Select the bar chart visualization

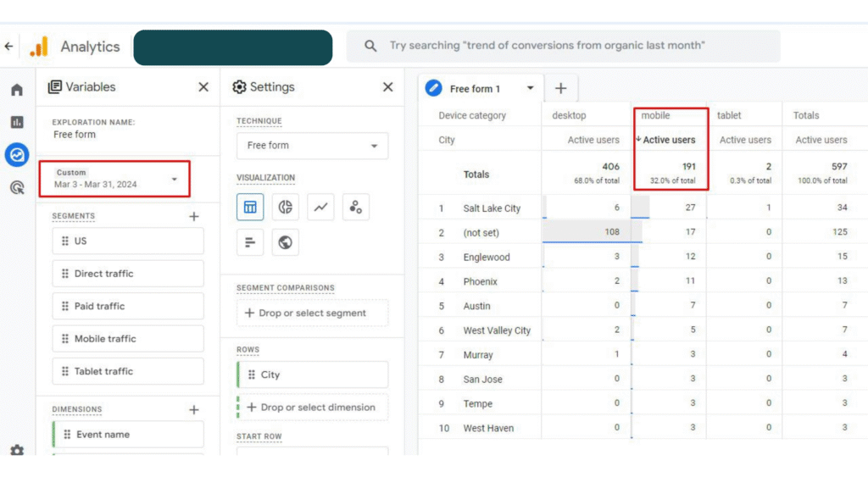click(x=250, y=242)
